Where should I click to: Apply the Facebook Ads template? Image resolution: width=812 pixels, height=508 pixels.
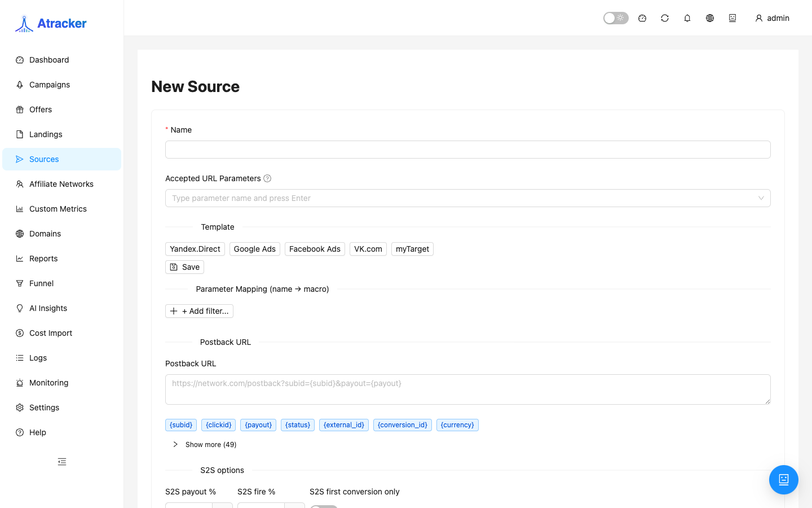click(x=315, y=249)
